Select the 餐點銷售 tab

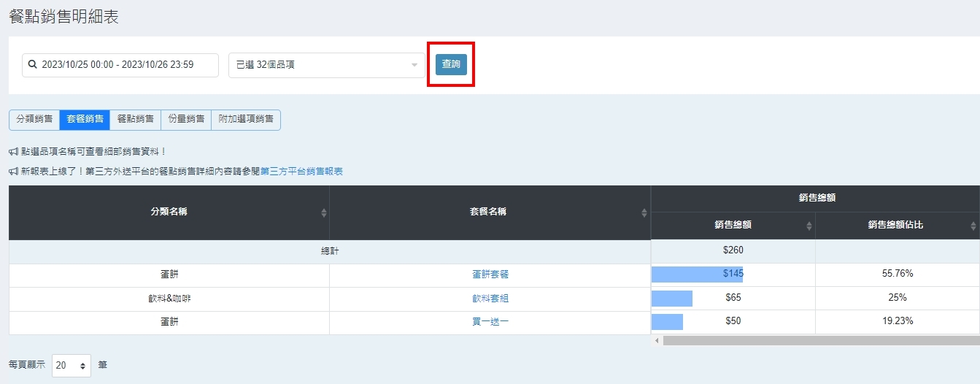(x=136, y=120)
